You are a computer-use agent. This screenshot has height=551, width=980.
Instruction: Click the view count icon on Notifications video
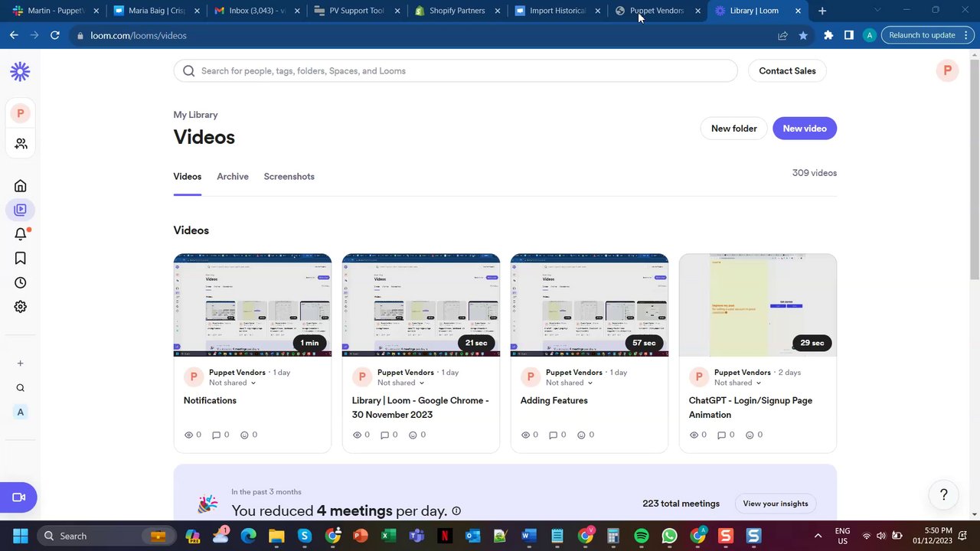(188, 435)
